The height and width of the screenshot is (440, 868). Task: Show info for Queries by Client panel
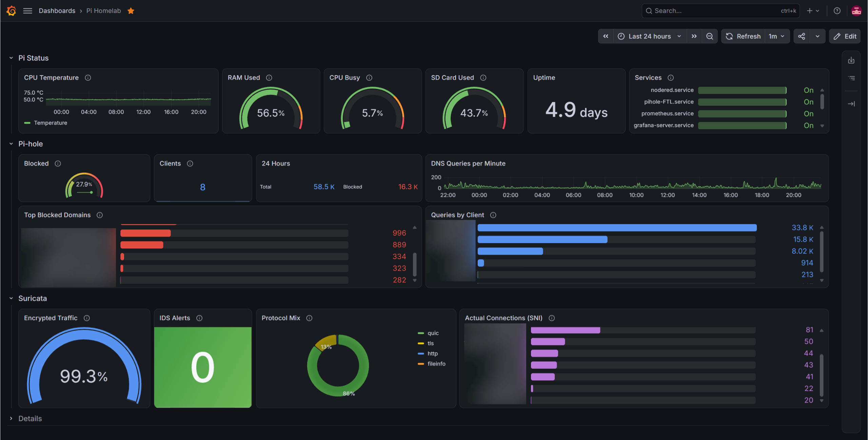pyautogui.click(x=493, y=215)
